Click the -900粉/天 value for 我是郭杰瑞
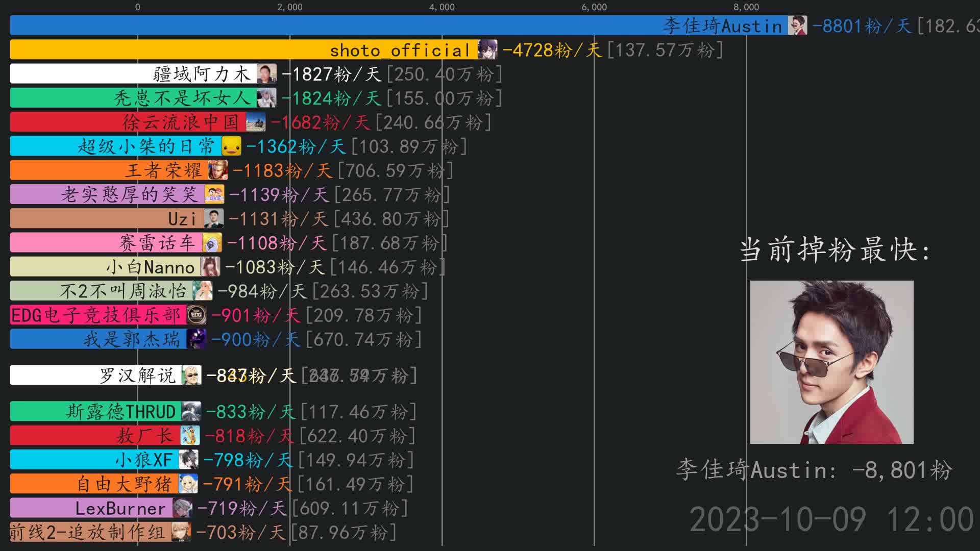This screenshot has width=980, height=551. coord(256,339)
